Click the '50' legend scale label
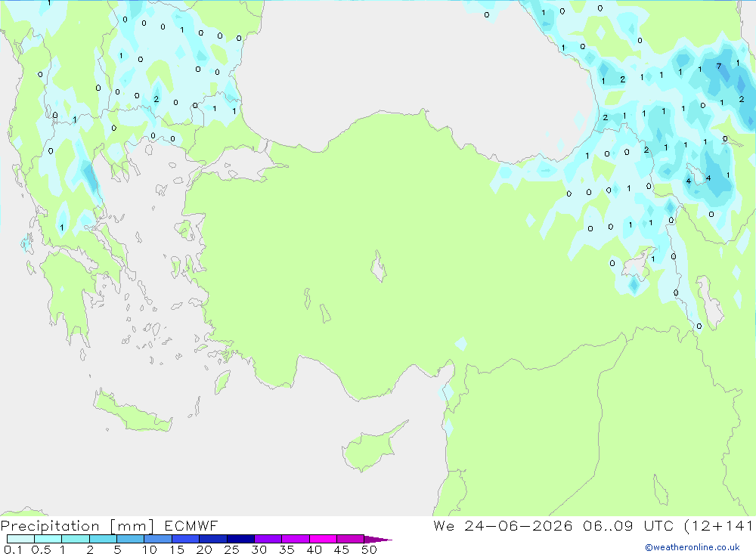Screen dimensions: 756x554 pos(369,549)
